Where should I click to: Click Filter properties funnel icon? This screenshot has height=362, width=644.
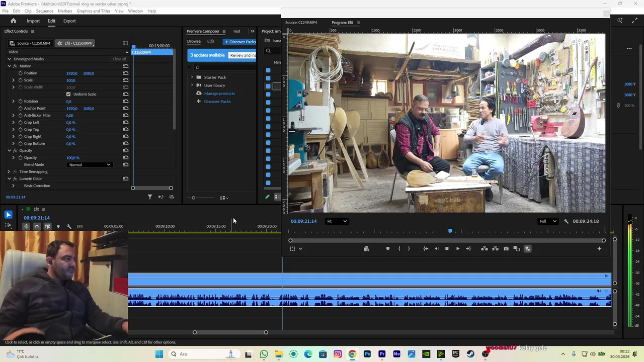(x=150, y=197)
